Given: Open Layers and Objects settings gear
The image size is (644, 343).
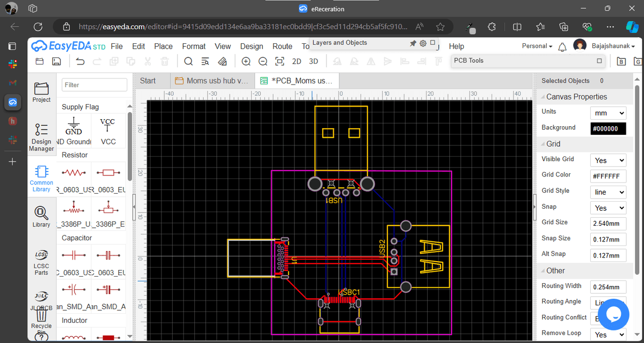Looking at the screenshot, I should point(423,43).
